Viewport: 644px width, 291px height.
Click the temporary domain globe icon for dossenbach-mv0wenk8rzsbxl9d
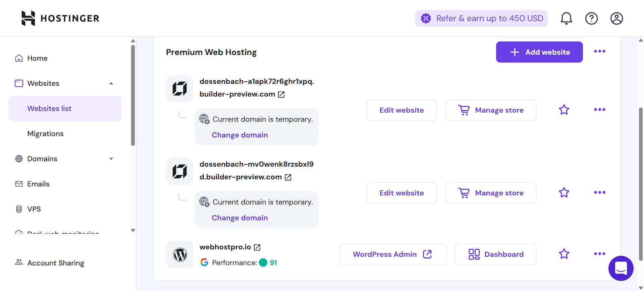click(x=204, y=202)
